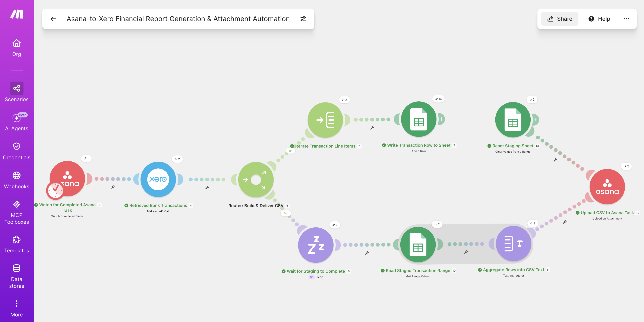Screen dimensions: 644x322
Task: Add module after Reset Staging Sheet plus
Action: click(536, 120)
